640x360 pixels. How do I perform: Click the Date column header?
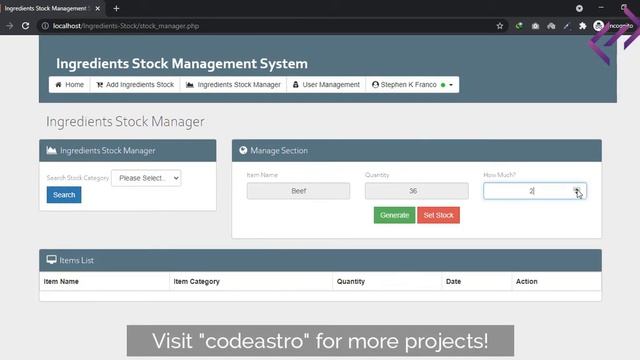click(x=453, y=282)
